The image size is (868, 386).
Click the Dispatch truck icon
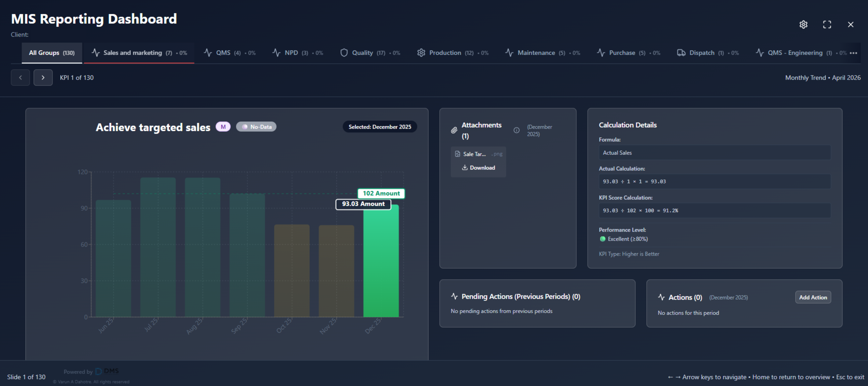681,53
